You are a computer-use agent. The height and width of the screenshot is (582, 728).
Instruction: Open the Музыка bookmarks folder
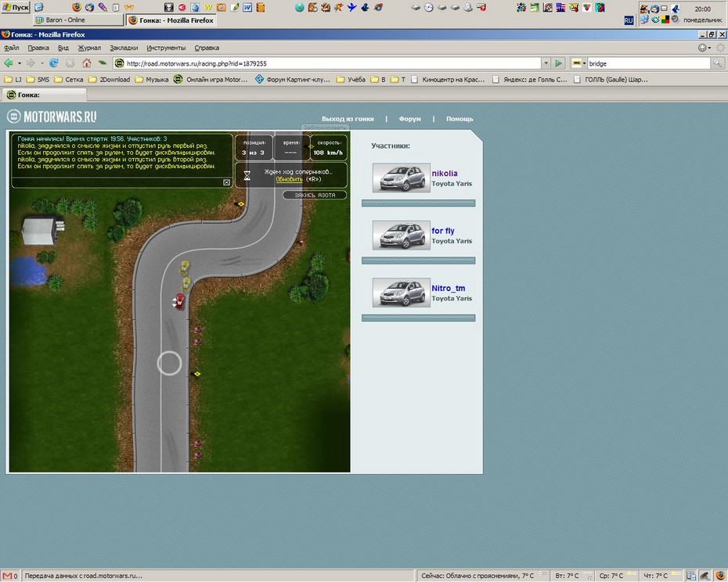point(152,79)
